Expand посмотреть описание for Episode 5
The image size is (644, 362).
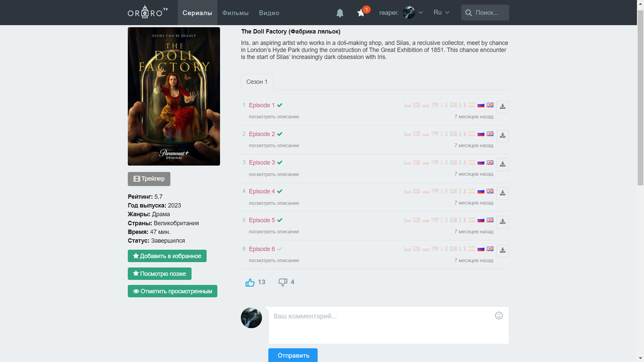point(274,232)
